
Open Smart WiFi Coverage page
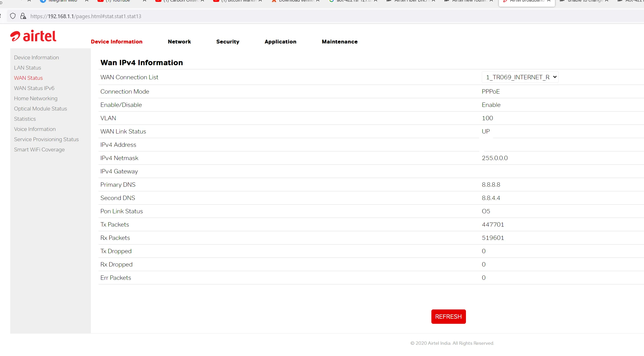[x=39, y=150]
